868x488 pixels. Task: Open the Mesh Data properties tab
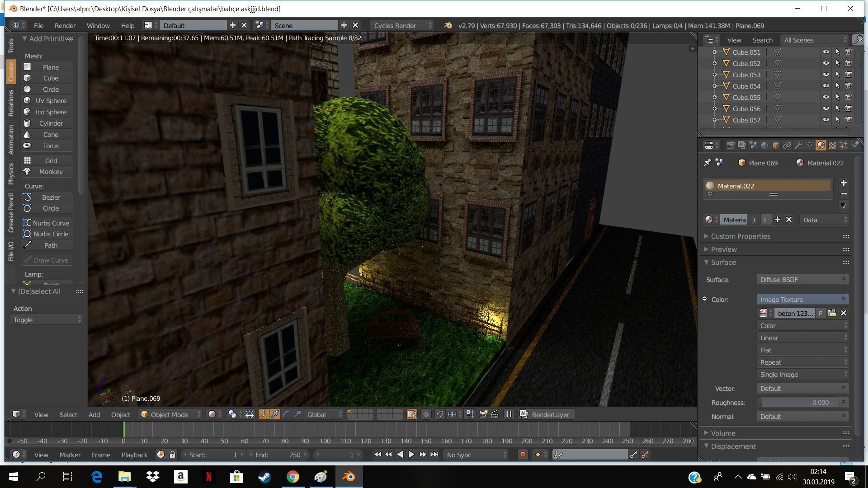click(x=809, y=145)
